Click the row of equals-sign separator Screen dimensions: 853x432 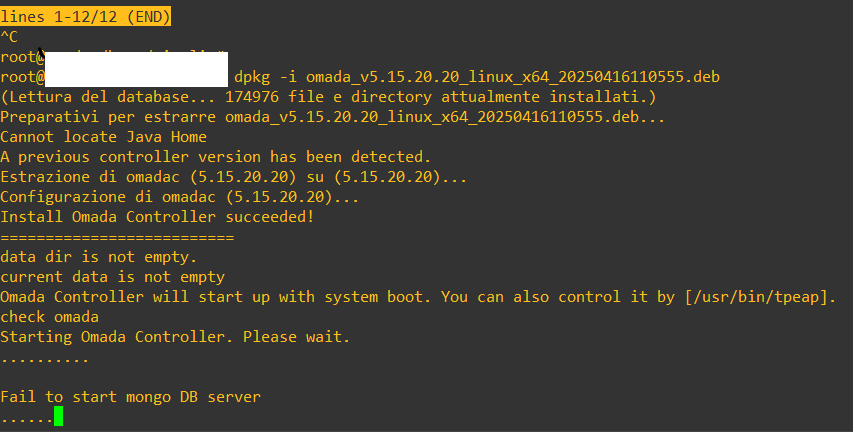point(117,237)
